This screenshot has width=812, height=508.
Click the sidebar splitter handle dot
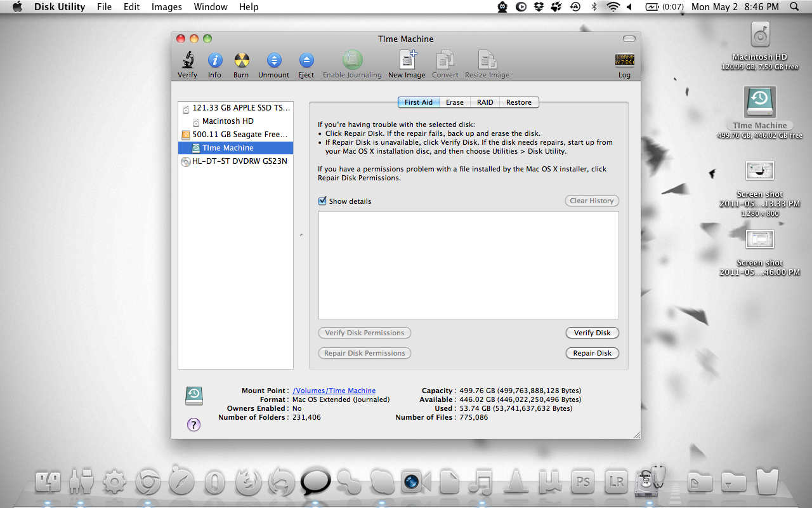(301, 235)
